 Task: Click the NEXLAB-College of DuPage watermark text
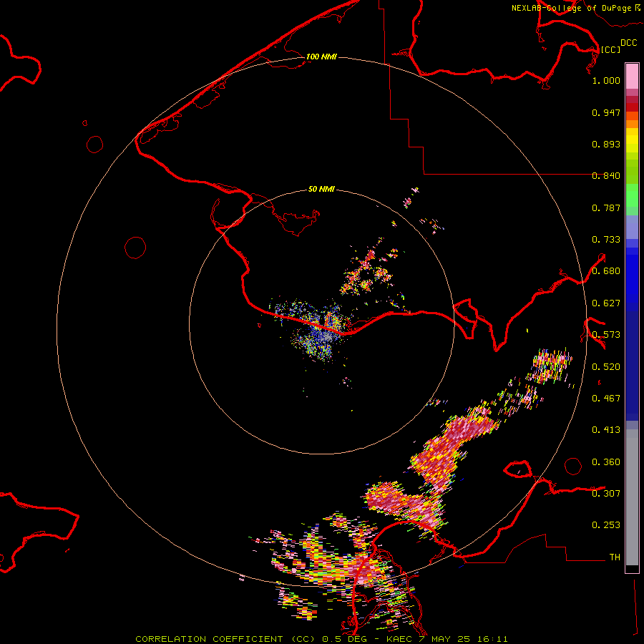pyautogui.click(x=575, y=8)
